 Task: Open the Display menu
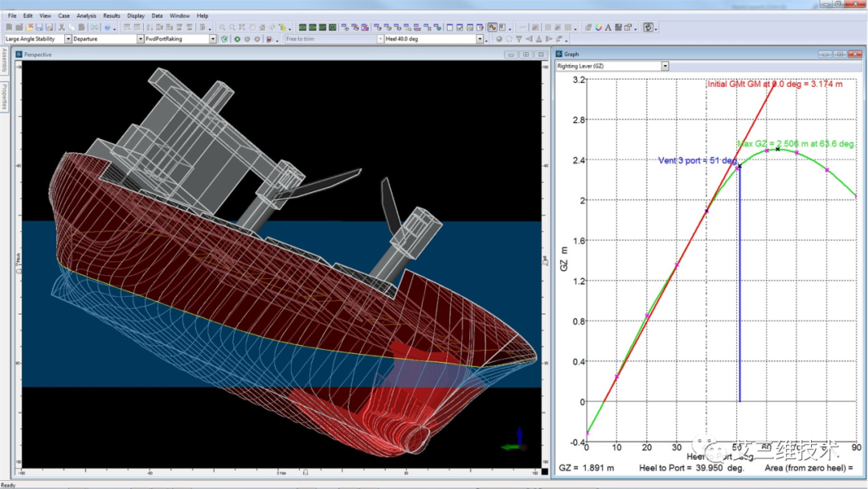coord(136,15)
